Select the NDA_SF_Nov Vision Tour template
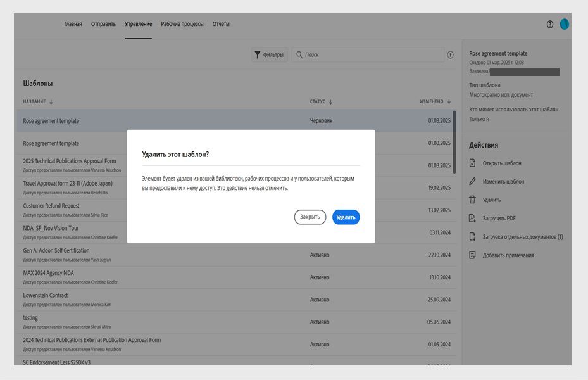Viewport: 588px width, 380px height. tap(236, 232)
